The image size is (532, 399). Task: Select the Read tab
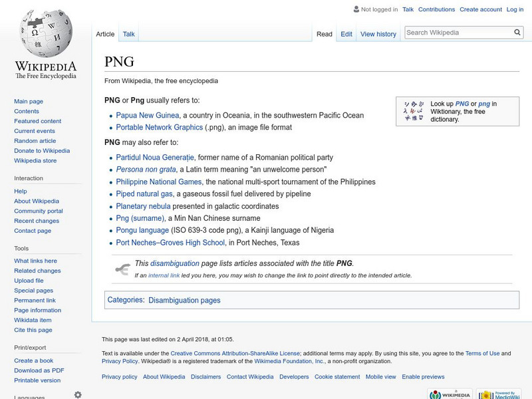pos(325,34)
